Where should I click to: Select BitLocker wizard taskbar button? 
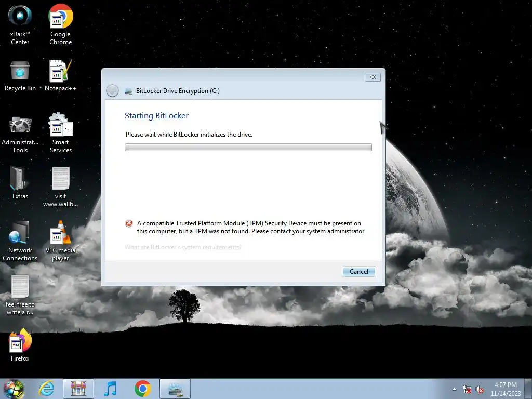click(175, 389)
